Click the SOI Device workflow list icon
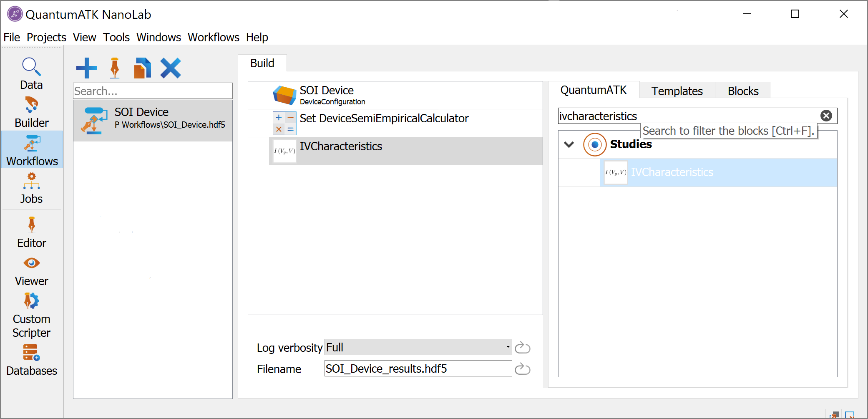868x419 pixels. (x=94, y=121)
